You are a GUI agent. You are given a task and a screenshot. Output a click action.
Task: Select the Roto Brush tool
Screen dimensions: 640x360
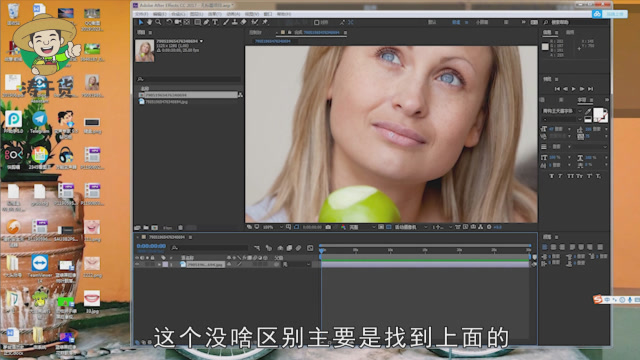(255, 22)
